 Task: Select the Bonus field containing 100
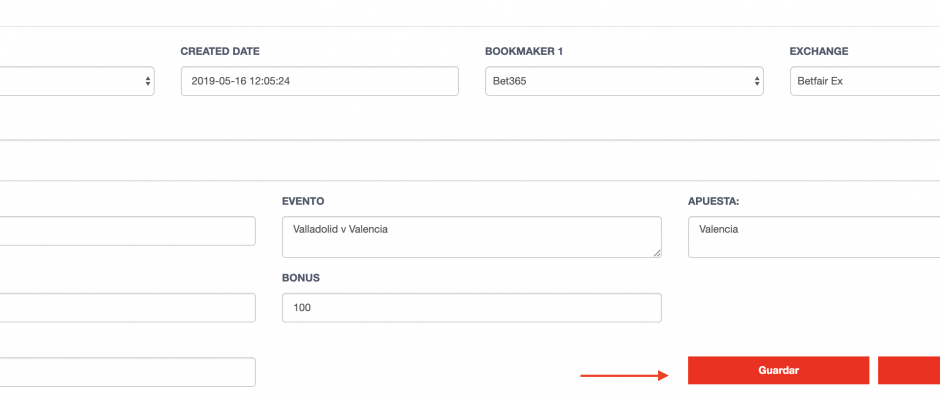472,308
